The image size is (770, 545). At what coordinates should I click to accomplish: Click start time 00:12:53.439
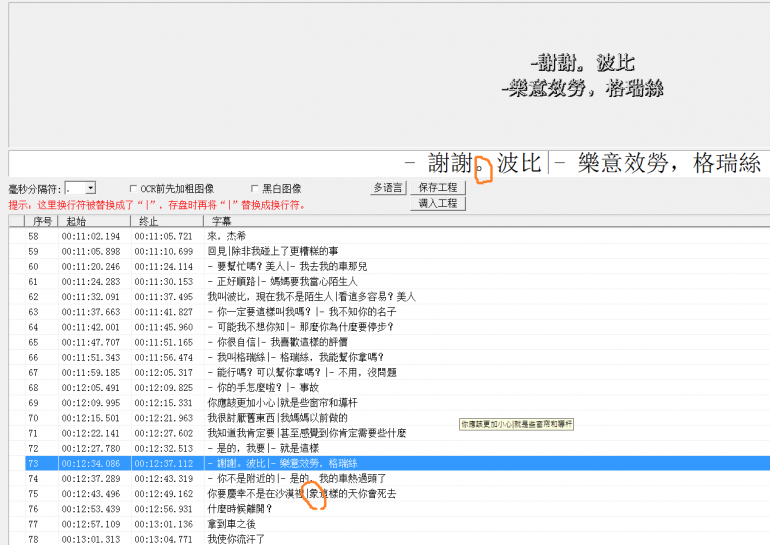pyautogui.click(x=91, y=509)
